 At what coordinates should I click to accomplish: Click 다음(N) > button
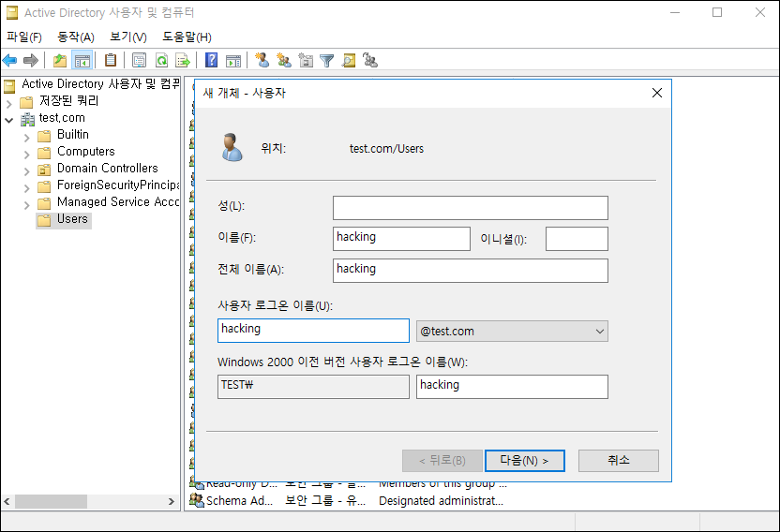click(525, 461)
